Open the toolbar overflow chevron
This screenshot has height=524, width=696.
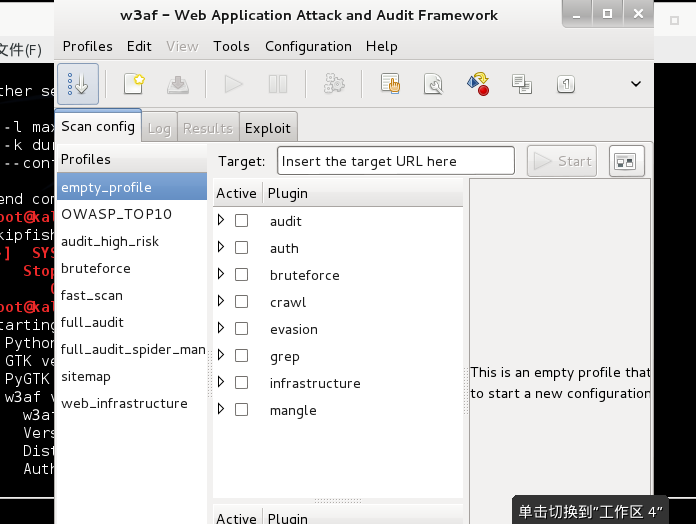pyautogui.click(x=636, y=84)
